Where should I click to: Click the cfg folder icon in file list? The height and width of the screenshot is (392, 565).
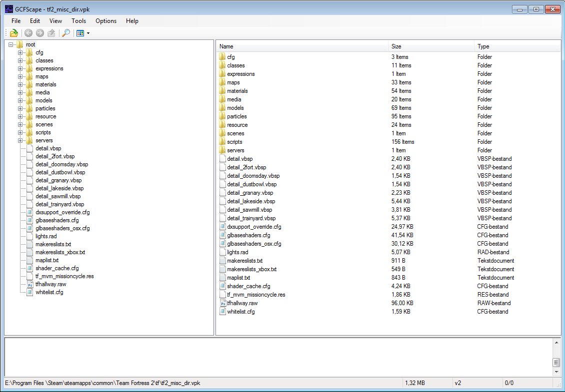222,57
